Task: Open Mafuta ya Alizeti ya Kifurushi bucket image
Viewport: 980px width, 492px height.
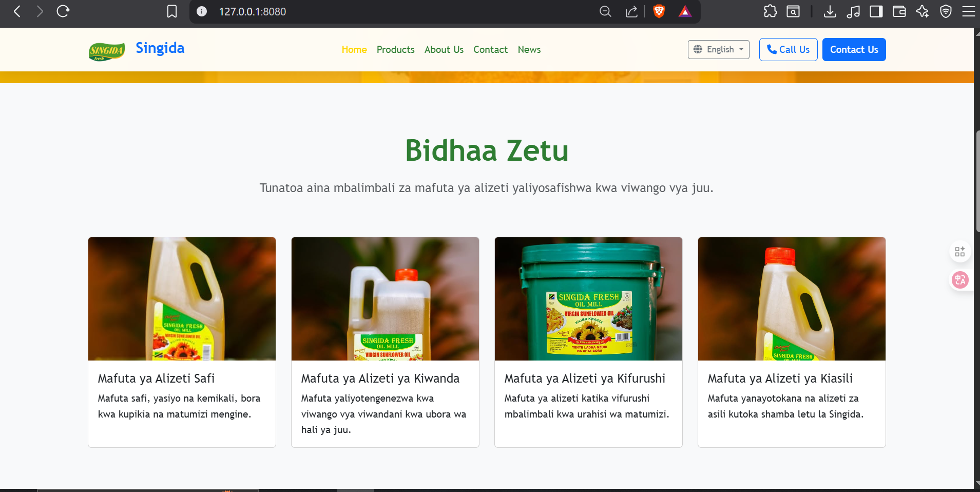Action: point(588,298)
